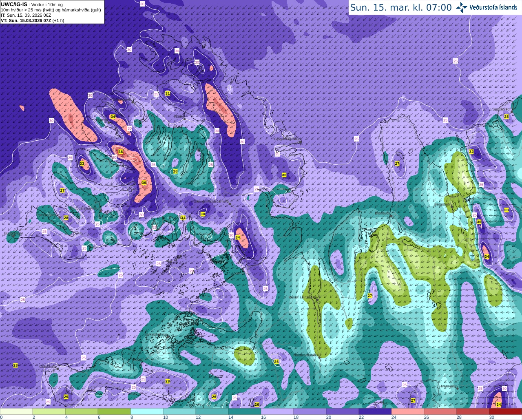
Task: Click the 25 gust marker beside Siglufjörður
Action: [x=507, y=117]
